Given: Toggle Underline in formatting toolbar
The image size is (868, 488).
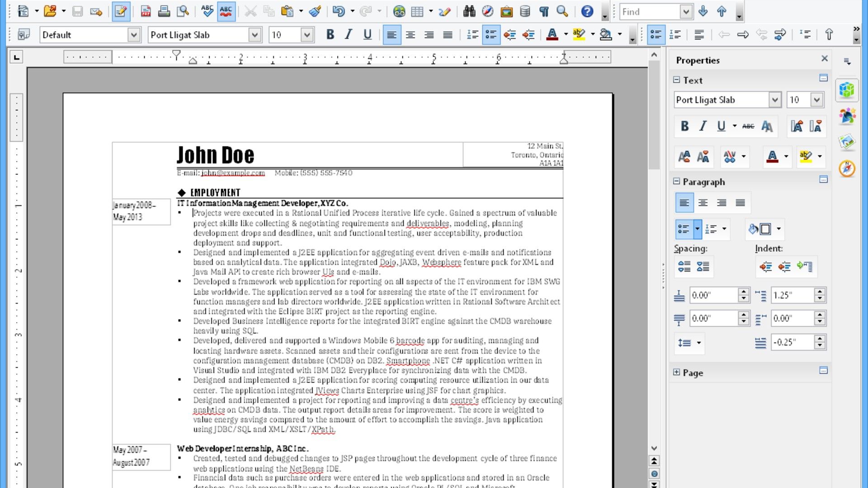Looking at the screenshot, I should (368, 35).
